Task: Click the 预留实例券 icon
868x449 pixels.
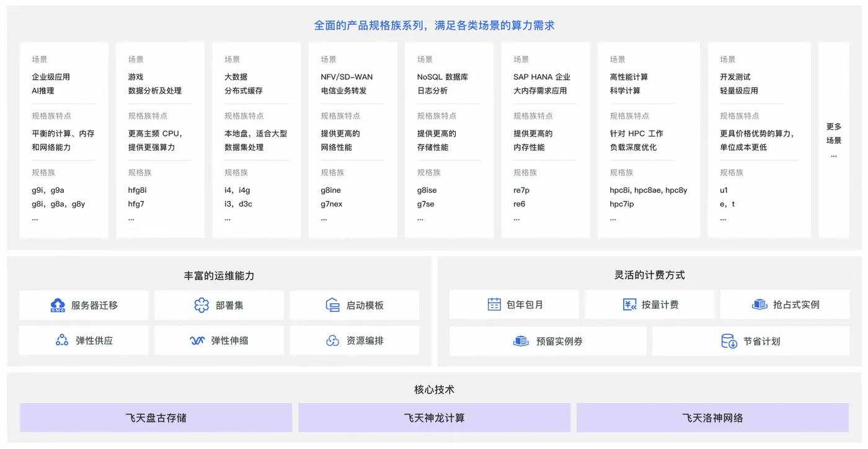Action: point(521,341)
